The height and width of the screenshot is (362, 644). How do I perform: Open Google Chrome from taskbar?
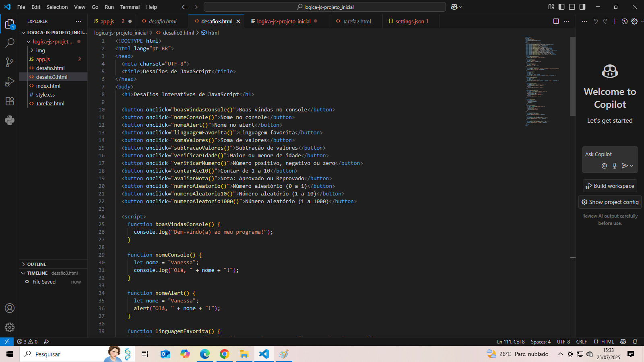224,354
